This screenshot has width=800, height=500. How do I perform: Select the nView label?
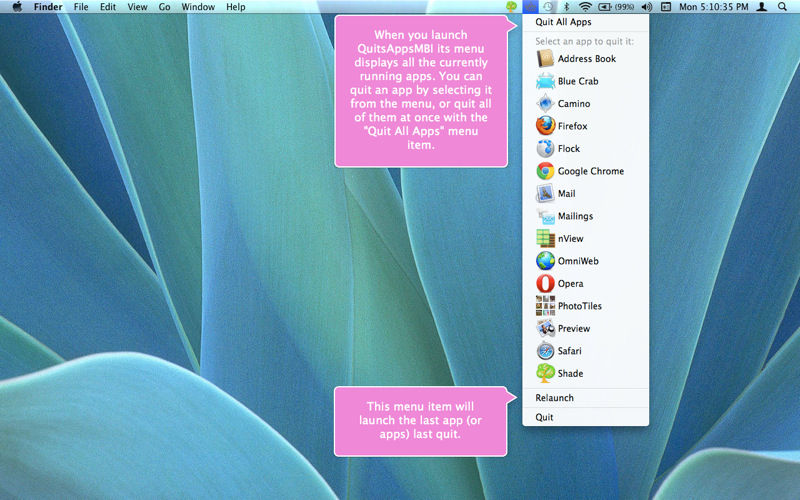tap(570, 238)
